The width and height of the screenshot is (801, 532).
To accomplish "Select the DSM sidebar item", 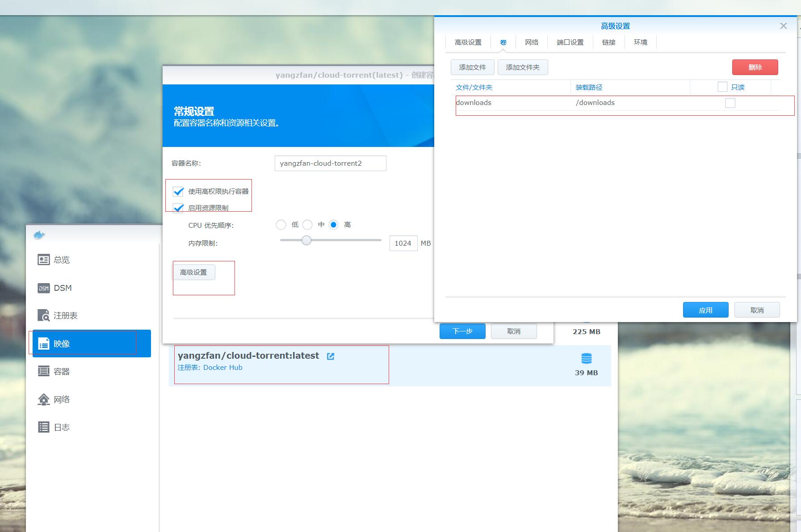I will click(62, 288).
